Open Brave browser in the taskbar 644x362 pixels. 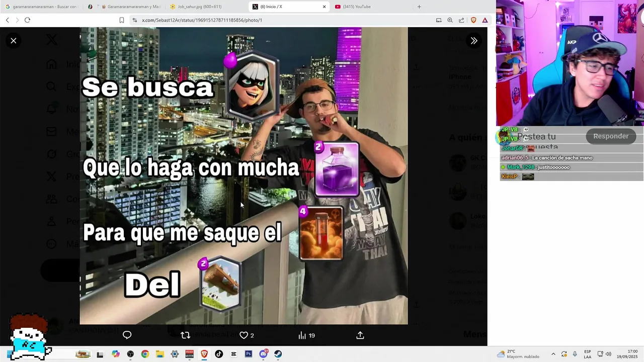[204, 354]
